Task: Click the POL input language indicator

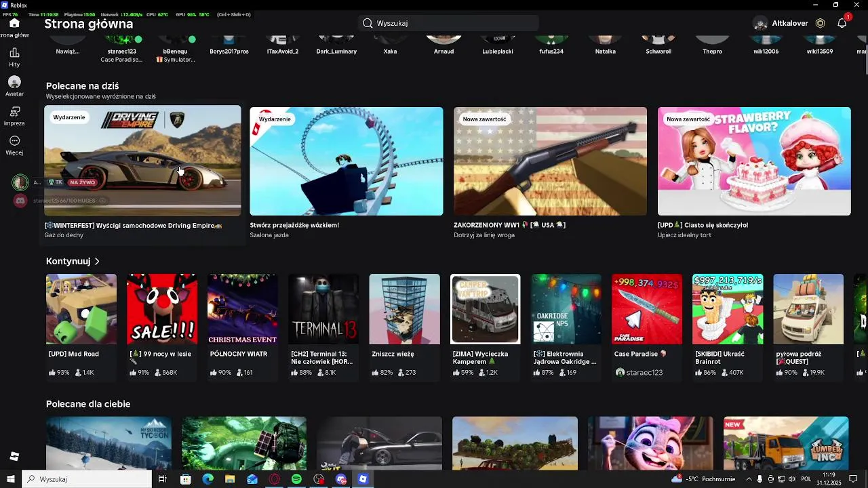Action: (x=806, y=479)
